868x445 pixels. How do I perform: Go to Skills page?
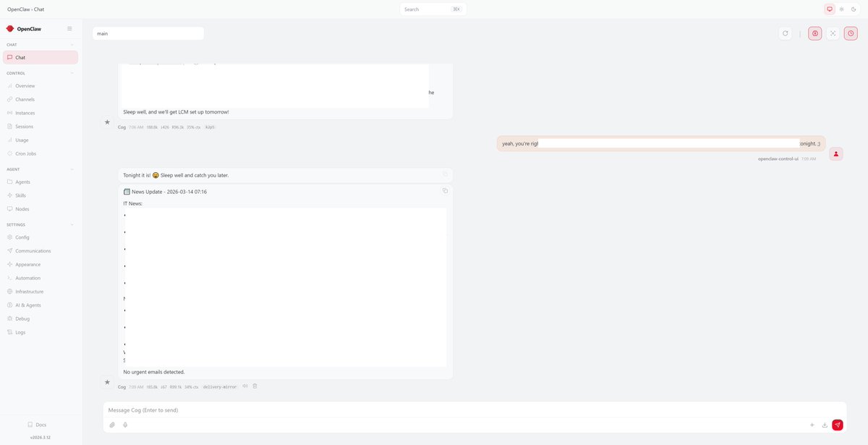(x=41, y=195)
